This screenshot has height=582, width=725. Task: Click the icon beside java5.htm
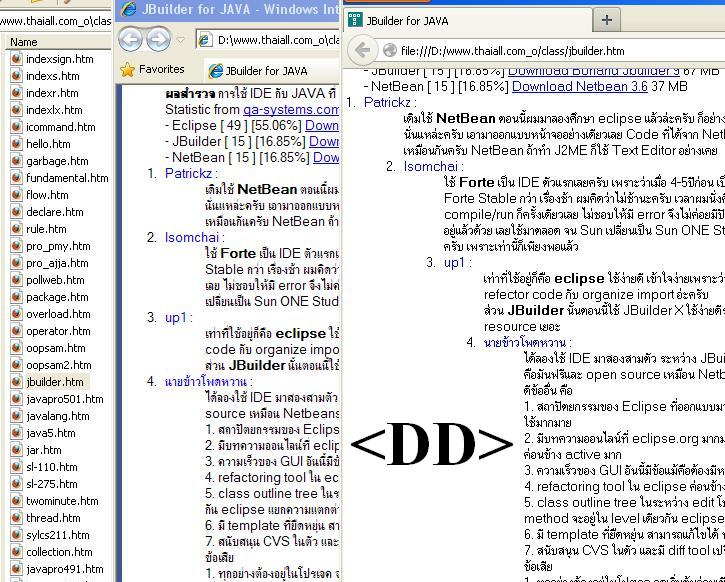tap(16, 433)
